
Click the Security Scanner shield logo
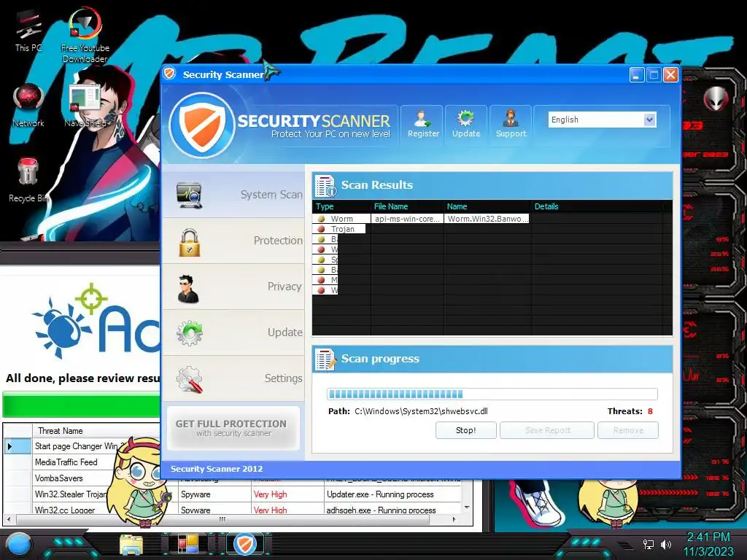point(202,125)
